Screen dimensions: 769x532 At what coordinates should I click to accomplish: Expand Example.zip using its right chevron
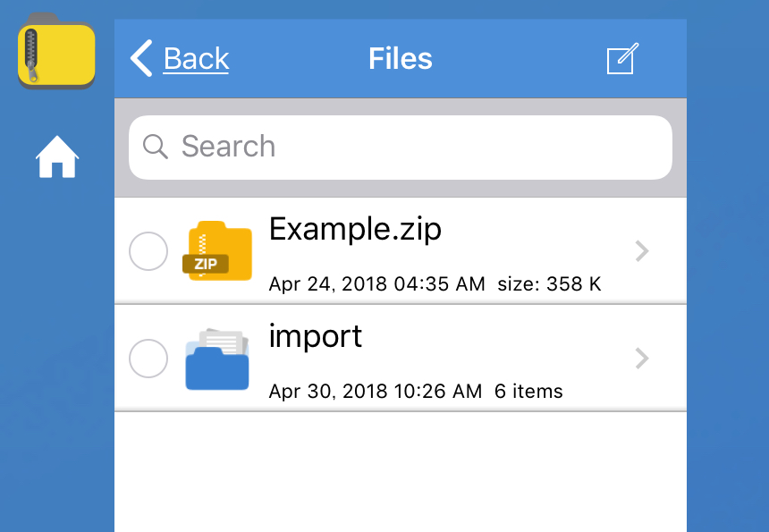point(642,251)
